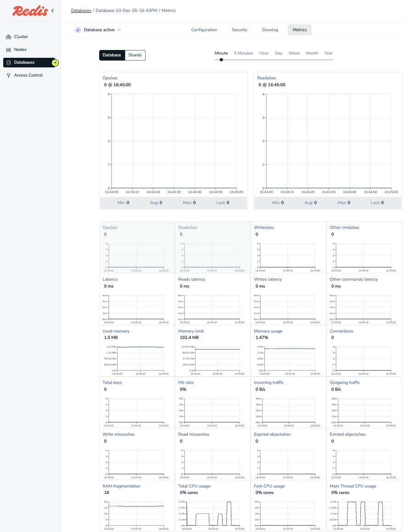Switch to the Slowlog tab
Viewport: 404px width, 532px height.
pos(270,30)
